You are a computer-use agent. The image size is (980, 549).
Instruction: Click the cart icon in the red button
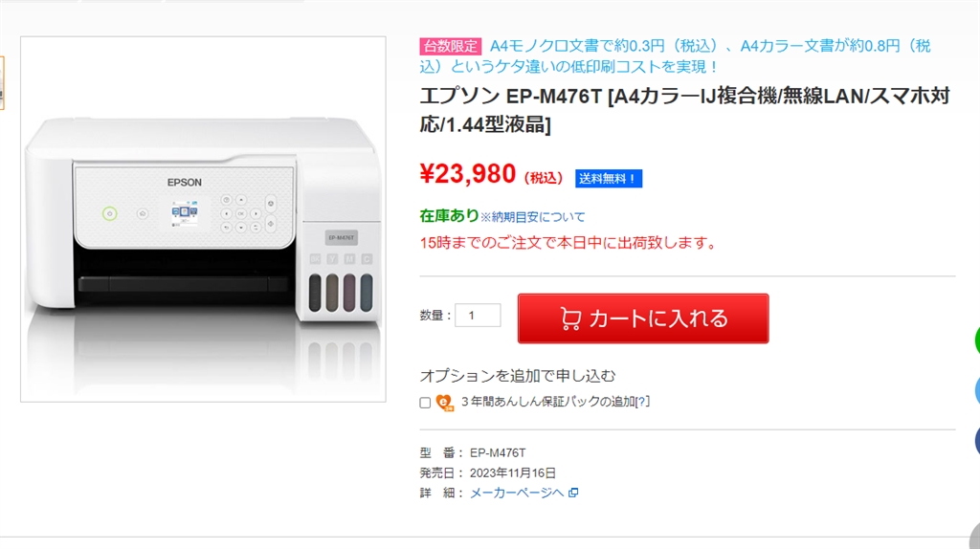(569, 318)
